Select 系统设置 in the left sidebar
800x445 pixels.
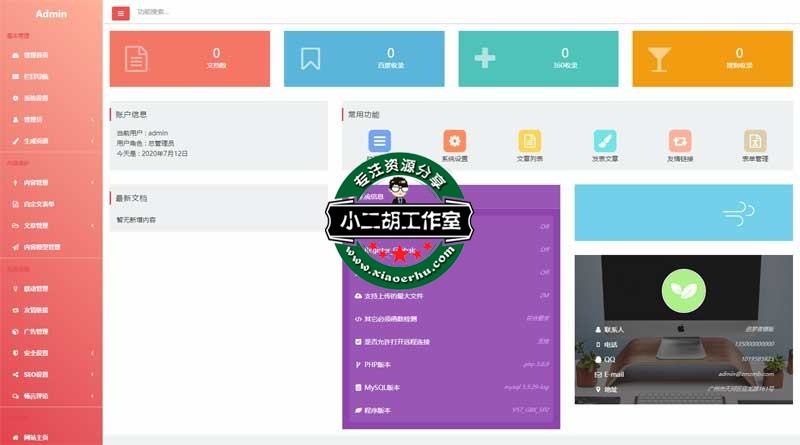click(36, 98)
